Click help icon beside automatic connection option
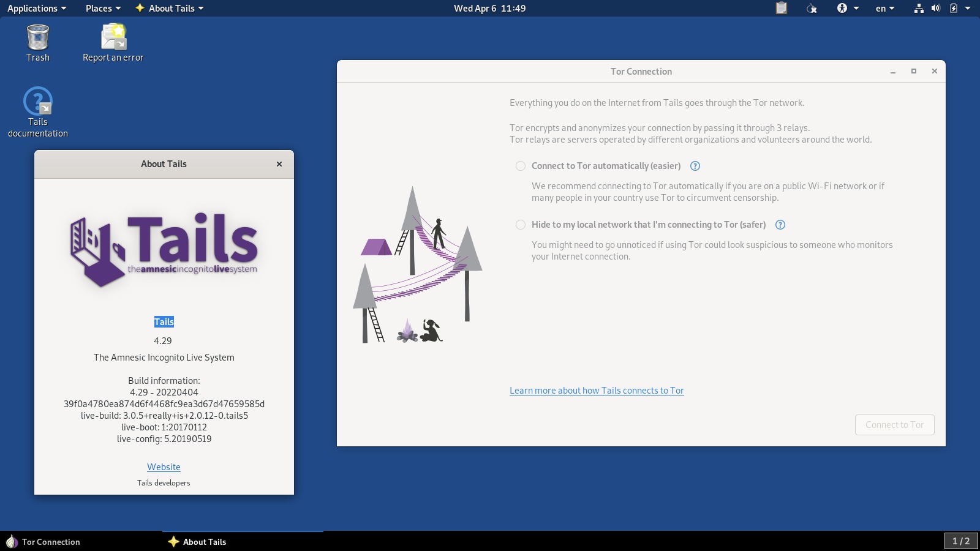Image resolution: width=980 pixels, height=551 pixels. pyautogui.click(x=695, y=166)
